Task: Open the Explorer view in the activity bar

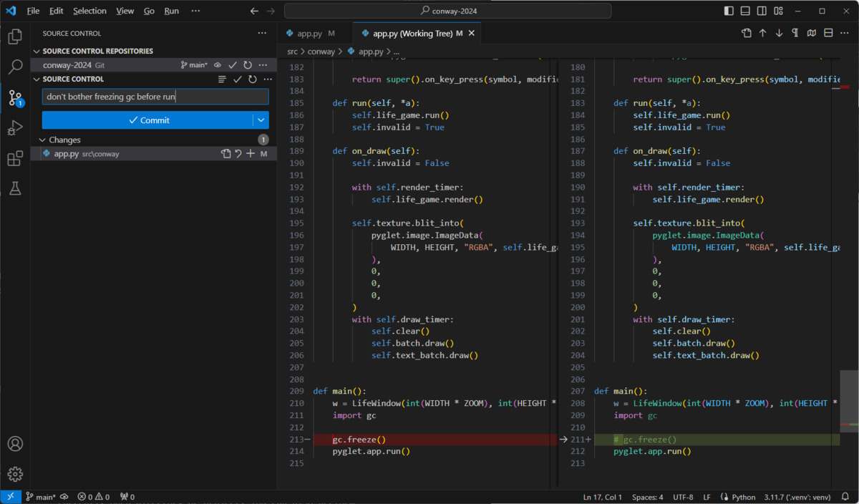Action: tap(14, 36)
